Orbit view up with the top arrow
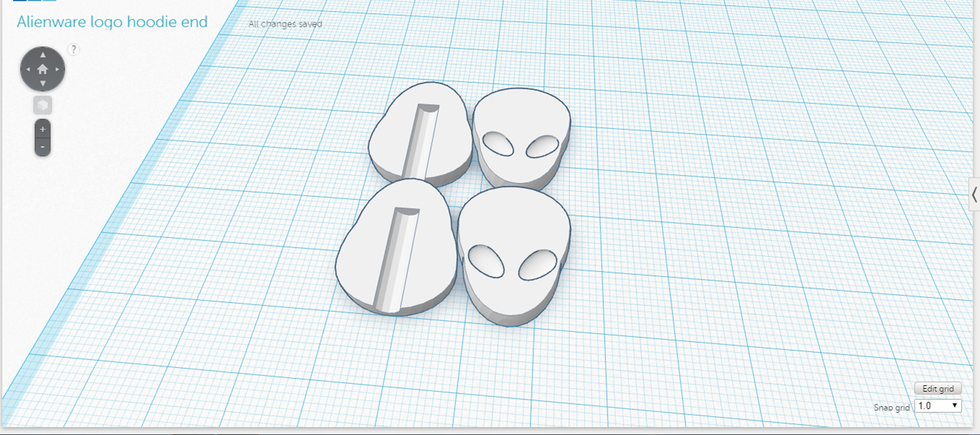Viewport: 980px width, 435px height. (43, 55)
